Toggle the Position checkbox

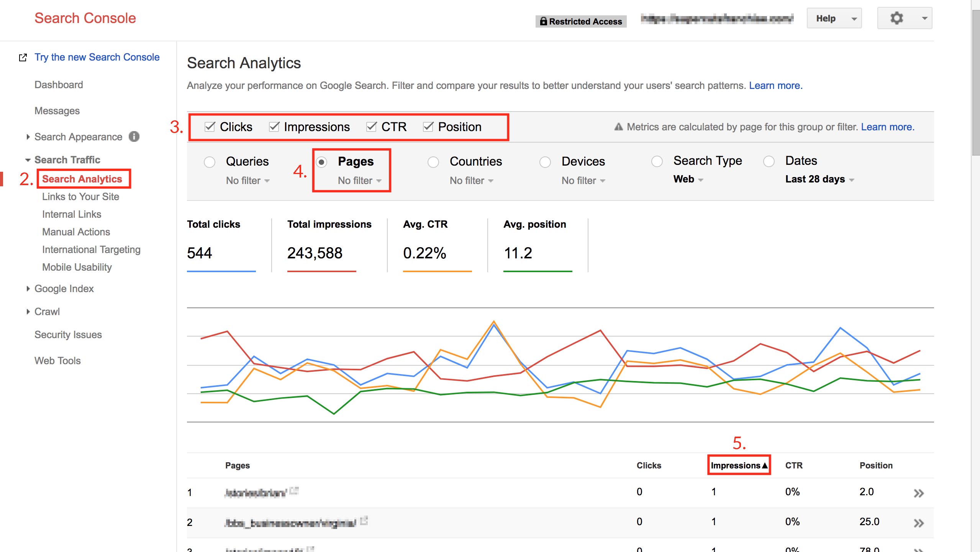428,127
